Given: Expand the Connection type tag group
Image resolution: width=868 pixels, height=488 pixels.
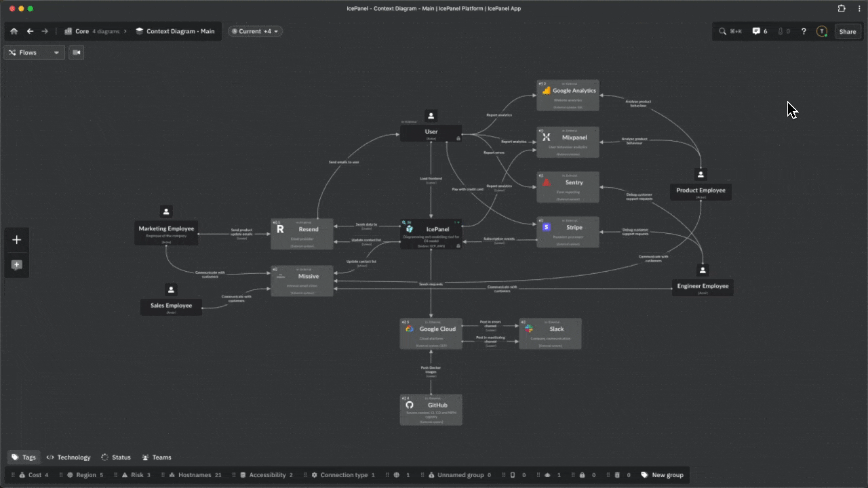Looking at the screenshot, I should [343, 475].
